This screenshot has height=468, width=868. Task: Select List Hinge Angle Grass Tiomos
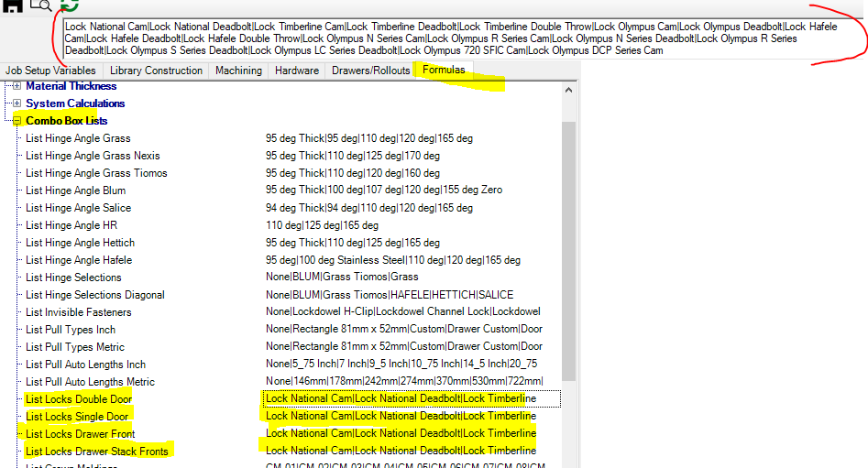96,173
